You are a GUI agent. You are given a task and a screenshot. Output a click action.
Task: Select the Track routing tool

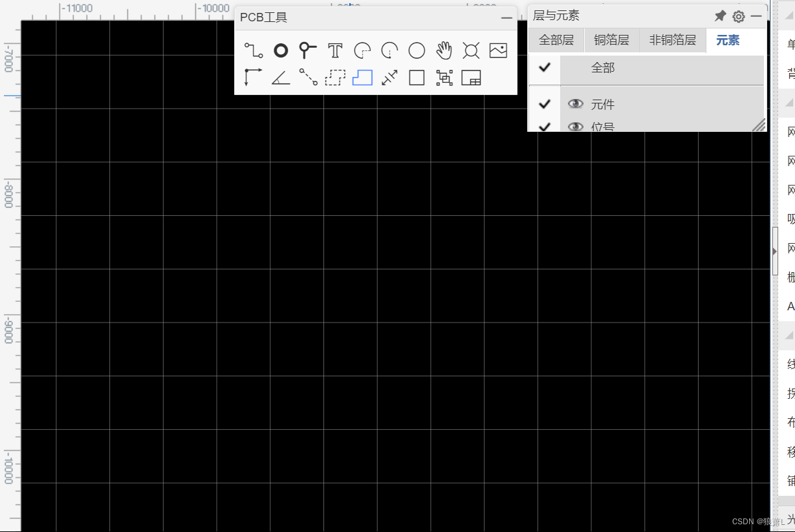coord(254,50)
